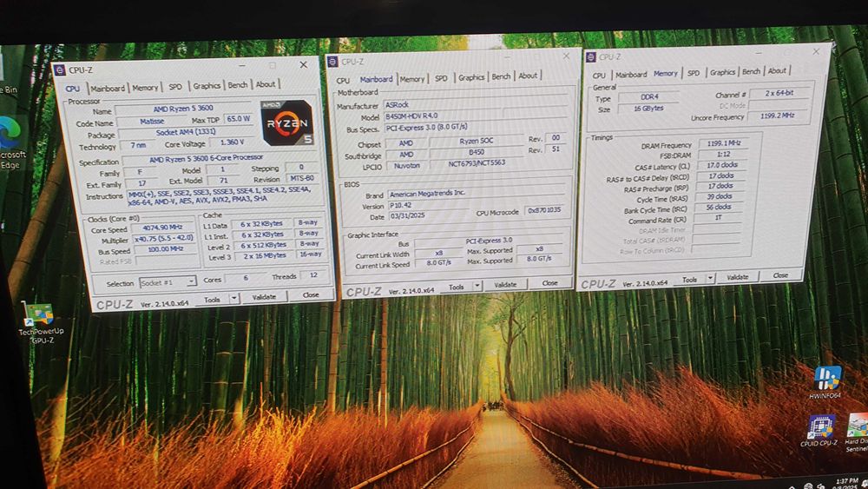868x489 pixels.
Task: Select SPD tab in right CPU-Z window
Action: (694, 73)
